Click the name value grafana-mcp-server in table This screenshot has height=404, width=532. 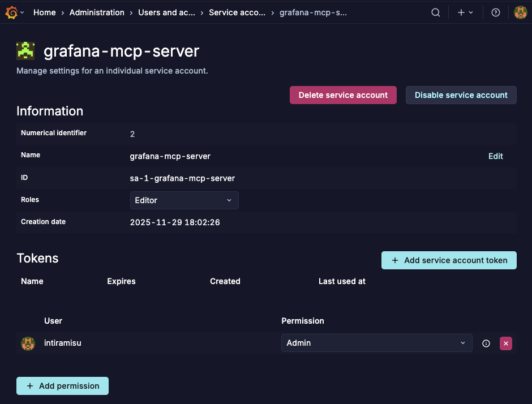pyautogui.click(x=170, y=156)
